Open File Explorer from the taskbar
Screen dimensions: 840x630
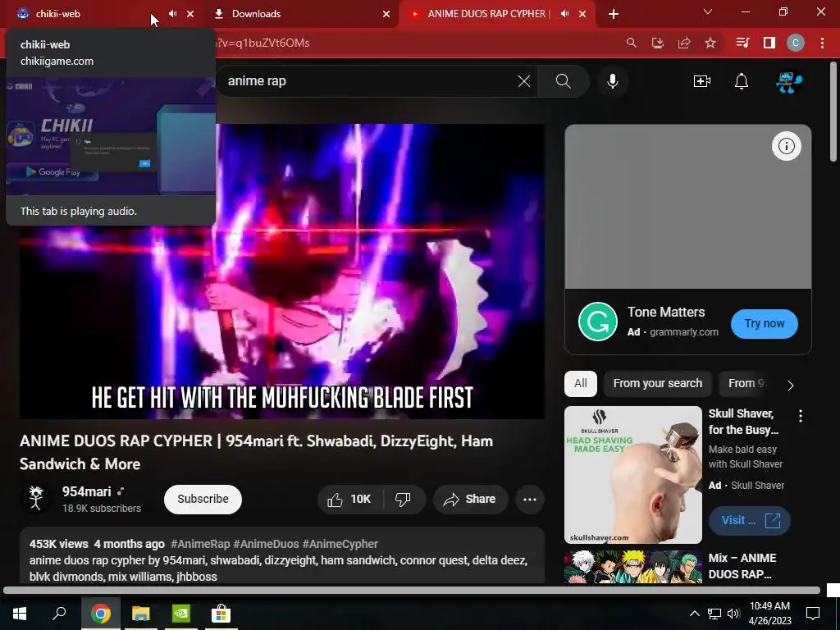(141, 614)
